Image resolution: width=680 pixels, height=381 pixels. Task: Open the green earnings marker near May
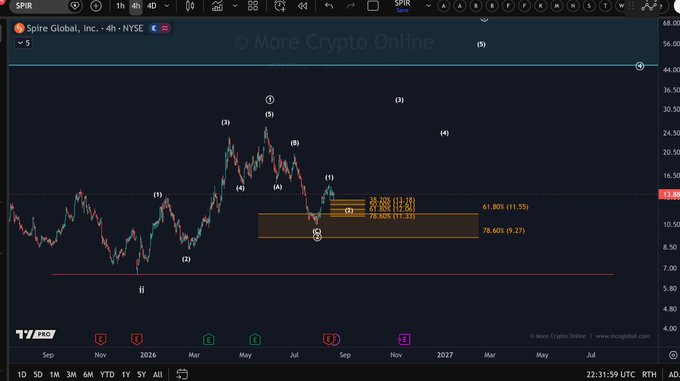point(255,339)
